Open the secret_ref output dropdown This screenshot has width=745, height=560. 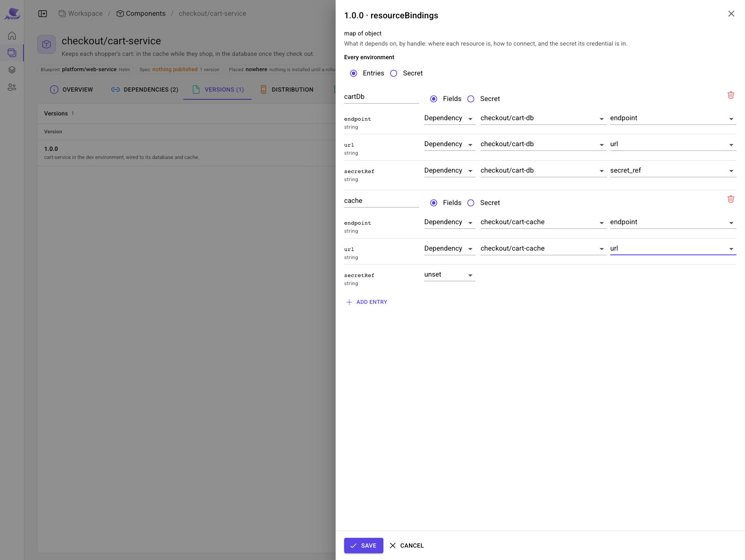pos(673,171)
